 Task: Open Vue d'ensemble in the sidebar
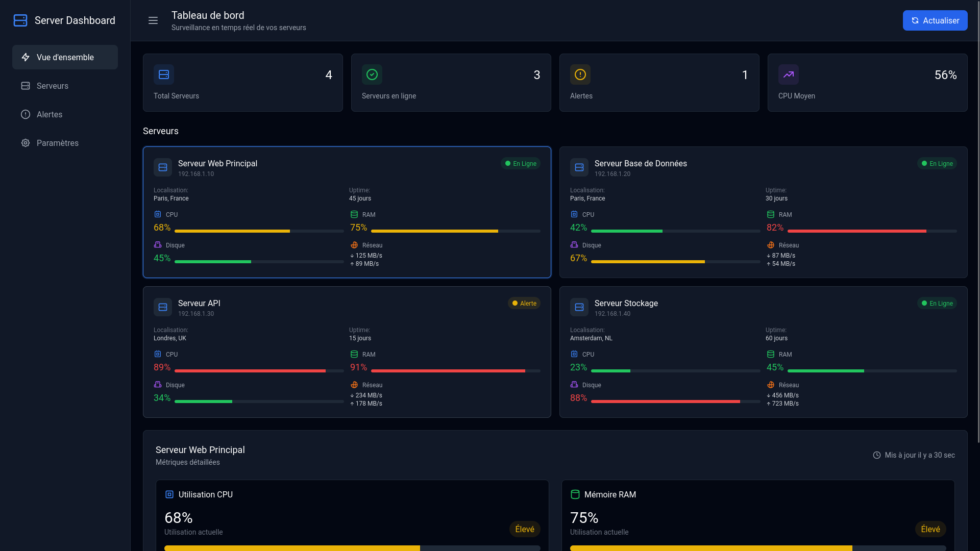tap(65, 57)
